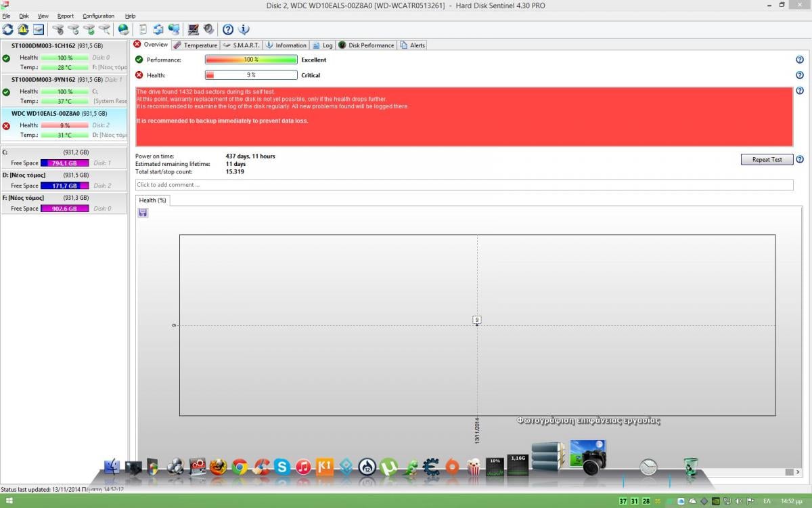
Task: Open KMPlayer icon in the dock
Action: (325, 466)
